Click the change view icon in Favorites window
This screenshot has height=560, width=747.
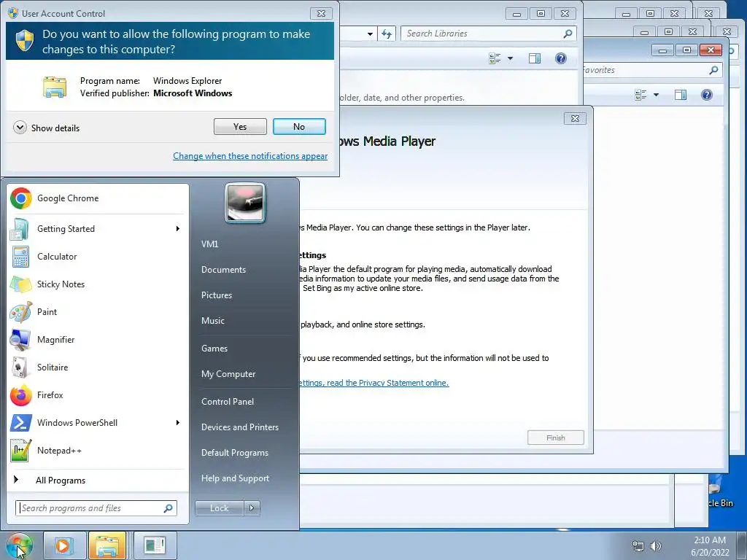point(640,94)
